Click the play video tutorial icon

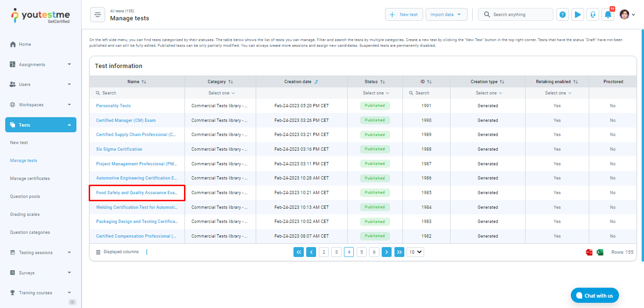pyautogui.click(x=577, y=15)
